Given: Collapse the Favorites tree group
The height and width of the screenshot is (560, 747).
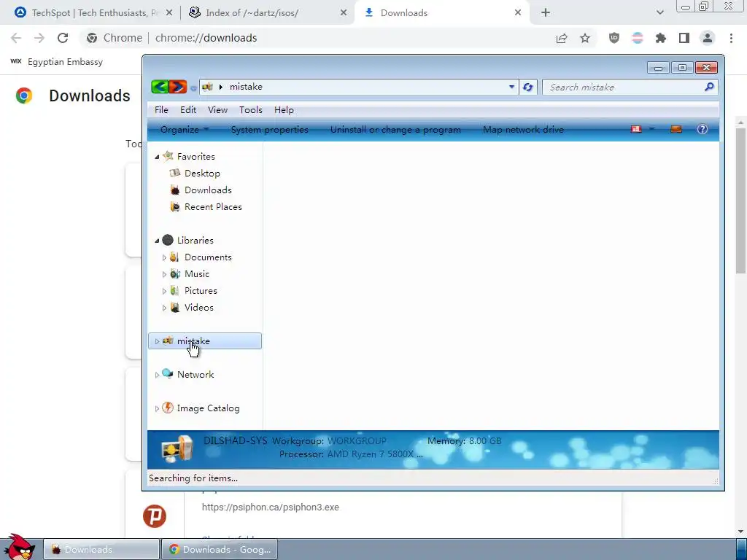Looking at the screenshot, I should point(157,157).
